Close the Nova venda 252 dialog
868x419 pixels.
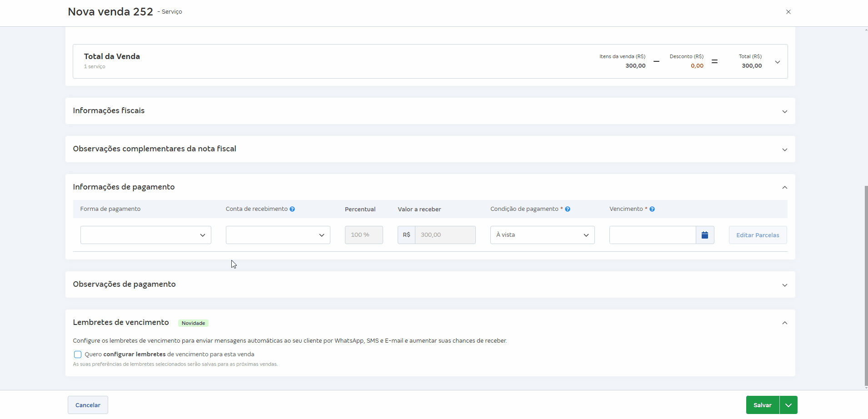coord(788,12)
